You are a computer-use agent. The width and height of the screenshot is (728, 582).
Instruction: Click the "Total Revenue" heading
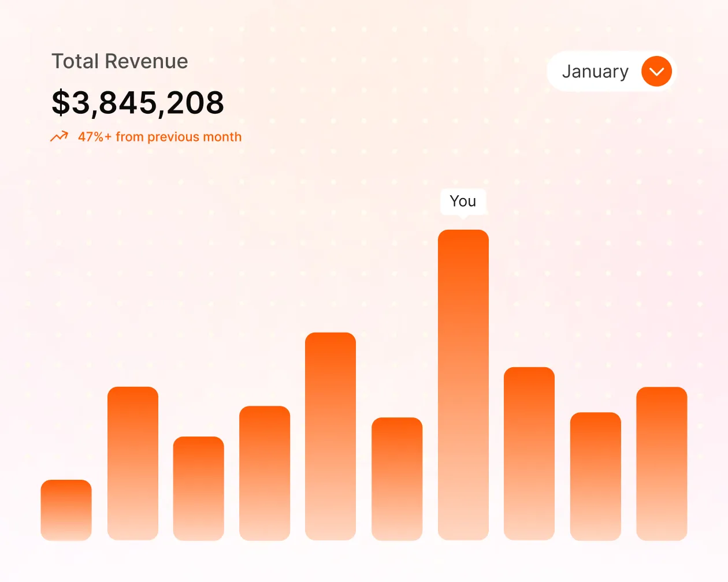pos(120,61)
